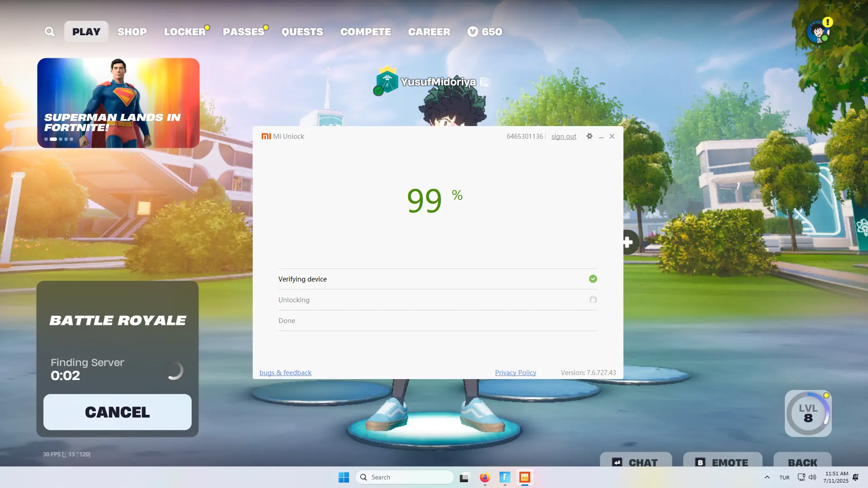Open the Fortnite search magnifier
This screenshot has height=488, width=868.
49,32
